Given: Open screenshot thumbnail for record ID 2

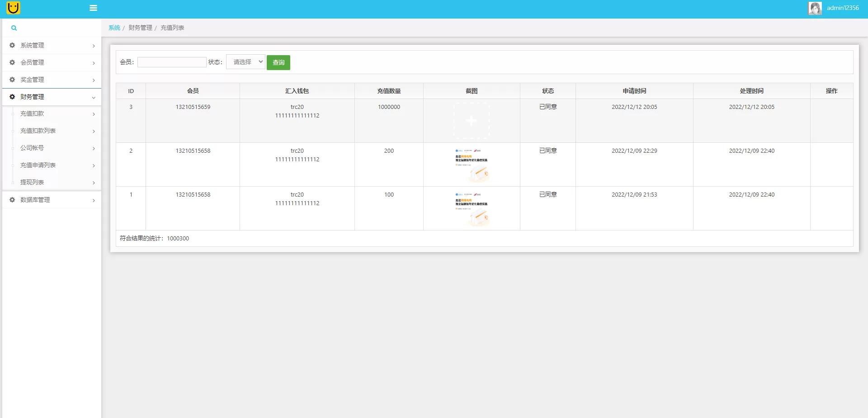Looking at the screenshot, I should 472,164.
